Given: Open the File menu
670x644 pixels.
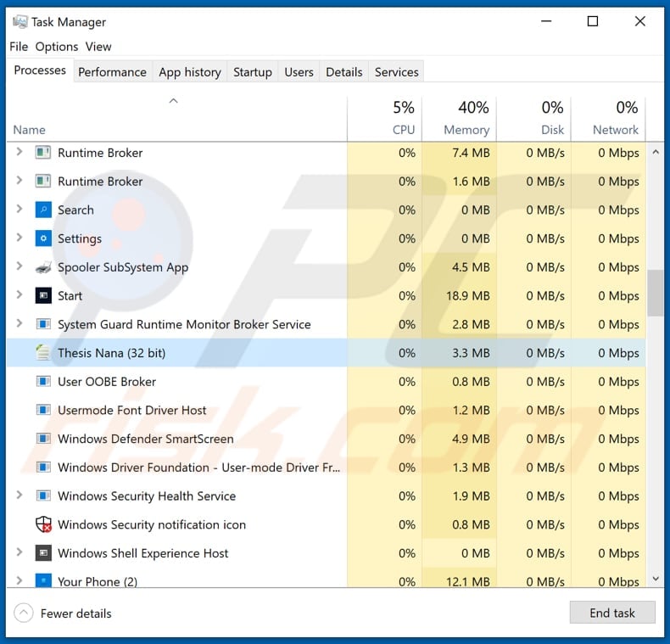Looking at the screenshot, I should [19, 47].
